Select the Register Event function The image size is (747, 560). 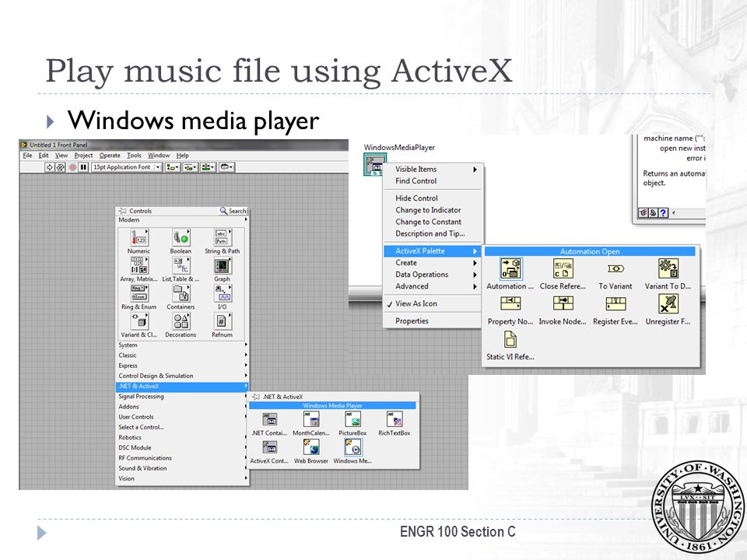[615, 304]
